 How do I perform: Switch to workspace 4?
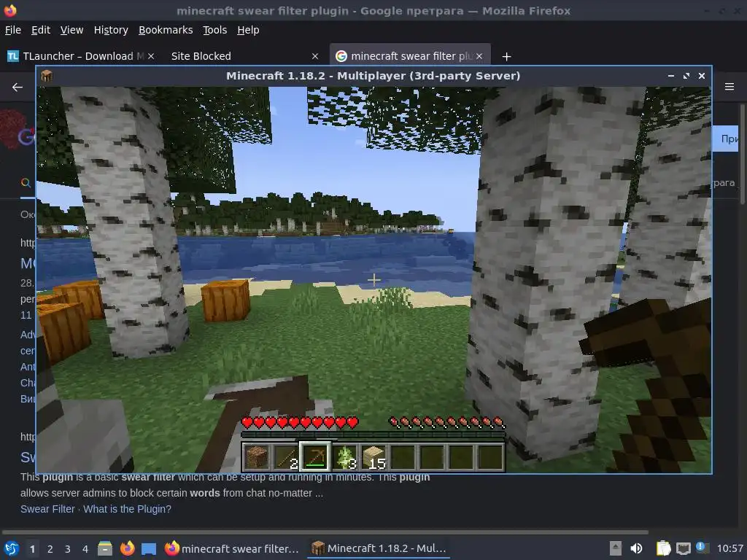click(85, 549)
